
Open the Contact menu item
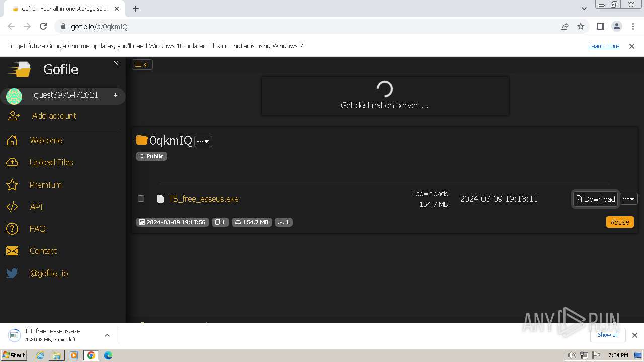point(43,251)
